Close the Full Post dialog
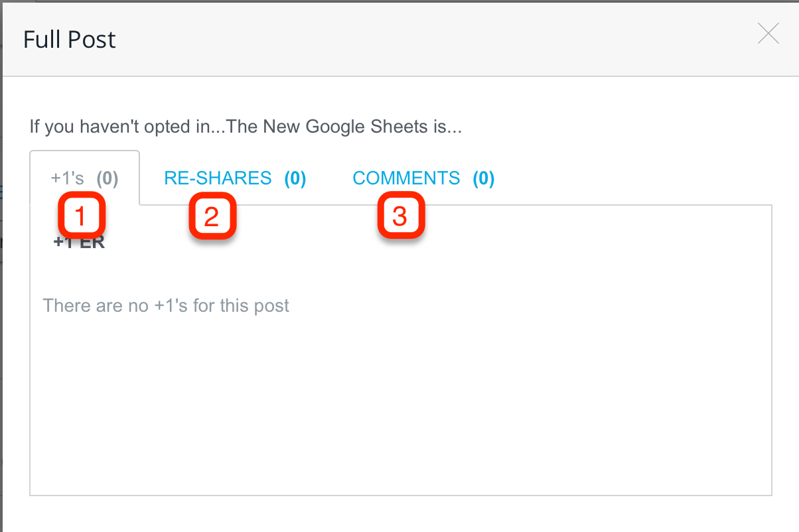 pyautogui.click(x=768, y=33)
